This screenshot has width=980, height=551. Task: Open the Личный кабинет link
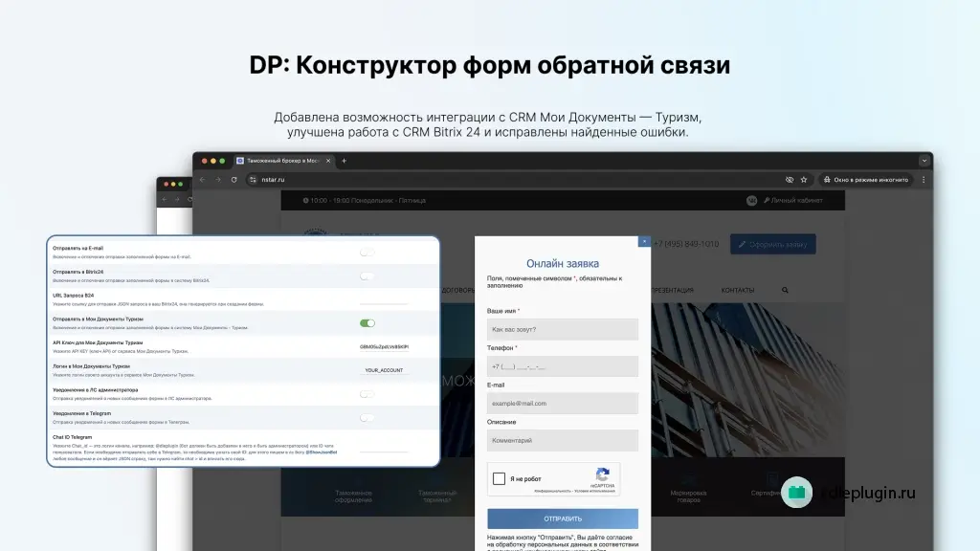(x=793, y=201)
